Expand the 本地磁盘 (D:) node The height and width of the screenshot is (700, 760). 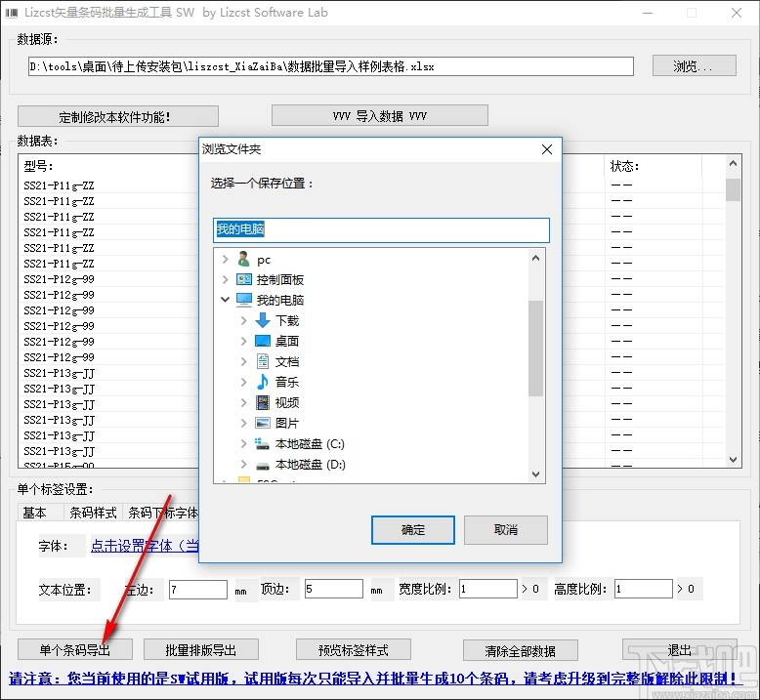(244, 465)
